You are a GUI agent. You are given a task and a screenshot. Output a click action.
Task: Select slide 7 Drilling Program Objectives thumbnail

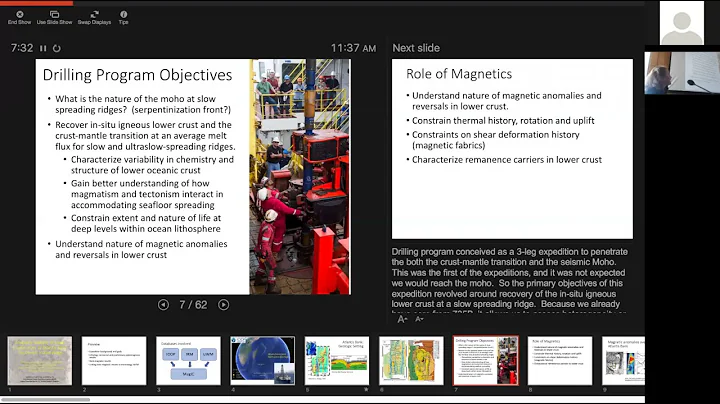(486, 361)
